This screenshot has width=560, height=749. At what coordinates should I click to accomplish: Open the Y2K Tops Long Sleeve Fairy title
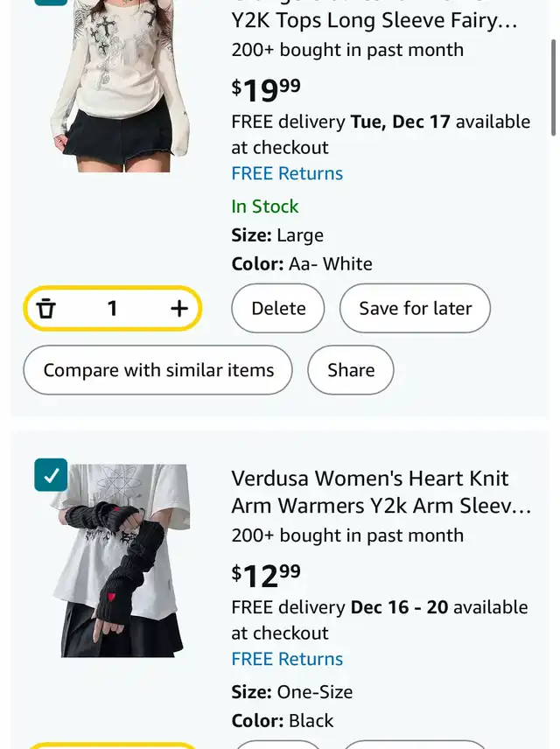(x=374, y=20)
